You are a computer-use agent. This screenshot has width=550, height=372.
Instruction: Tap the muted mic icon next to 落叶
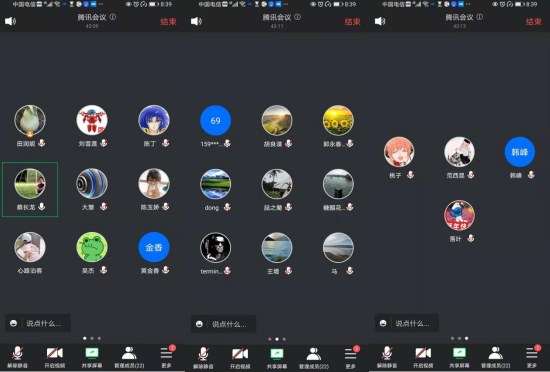tap(471, 238)
